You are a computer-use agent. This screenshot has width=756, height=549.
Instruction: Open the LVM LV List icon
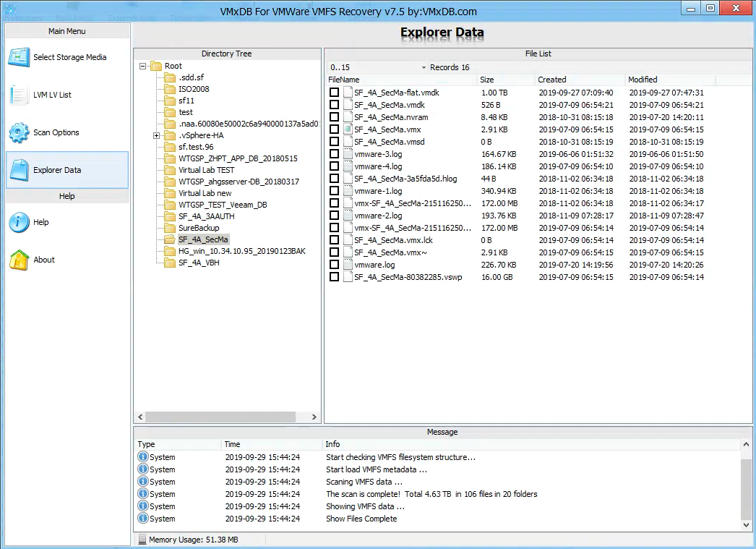click(19, 95)
